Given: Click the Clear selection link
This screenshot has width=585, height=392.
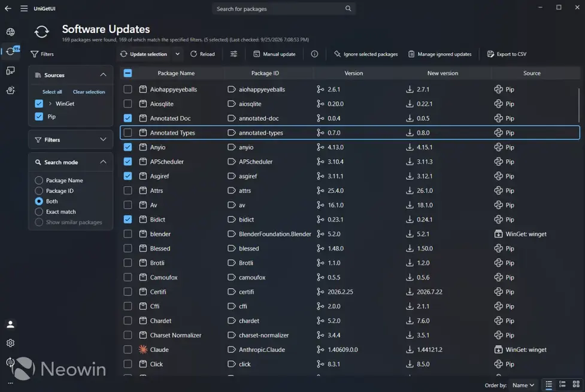Looking at the screenshot, I should [x=89, y=92].
